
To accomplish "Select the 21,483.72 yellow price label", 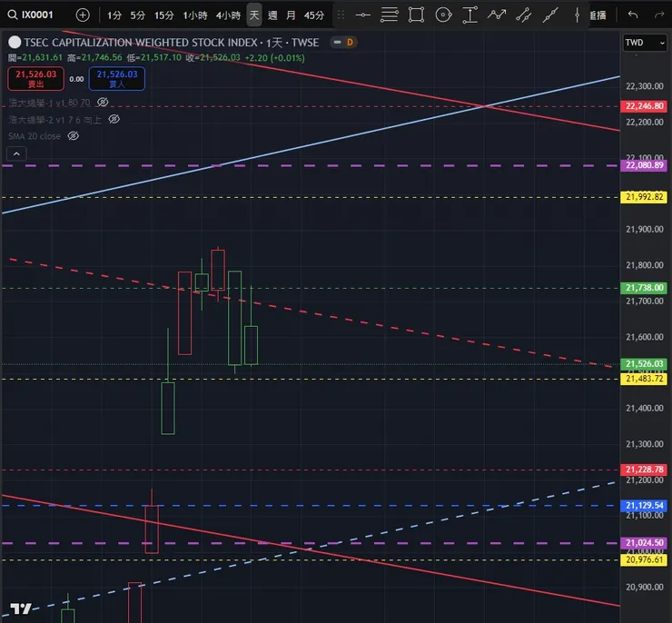I will coord(644,379).
